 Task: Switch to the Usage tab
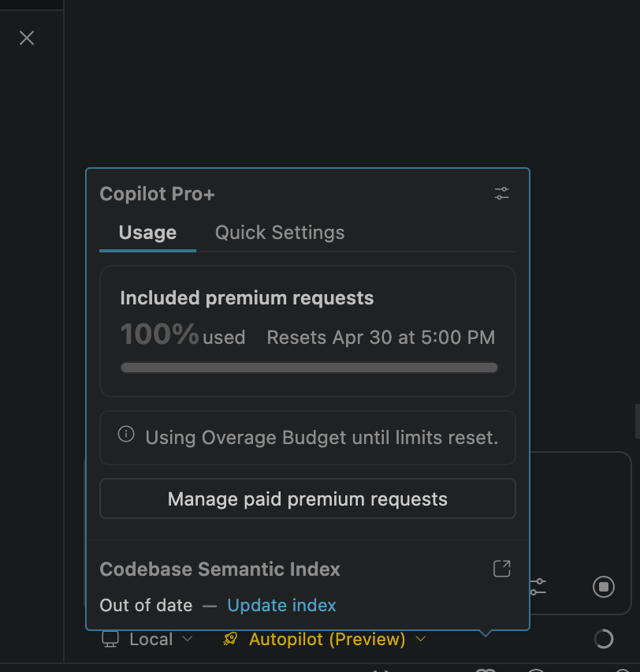click(147, 233)
